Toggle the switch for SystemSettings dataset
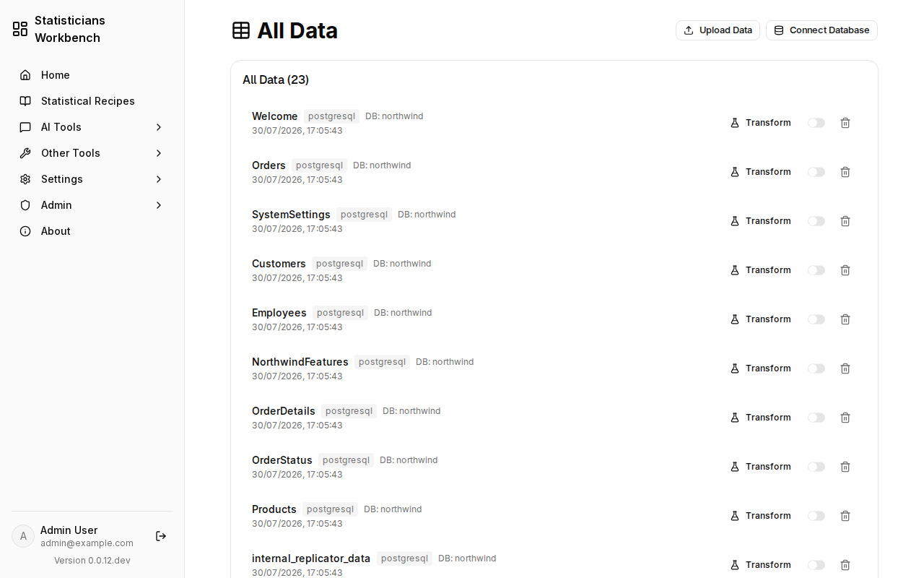The image size is (924, 578). [x=816, y=221]
